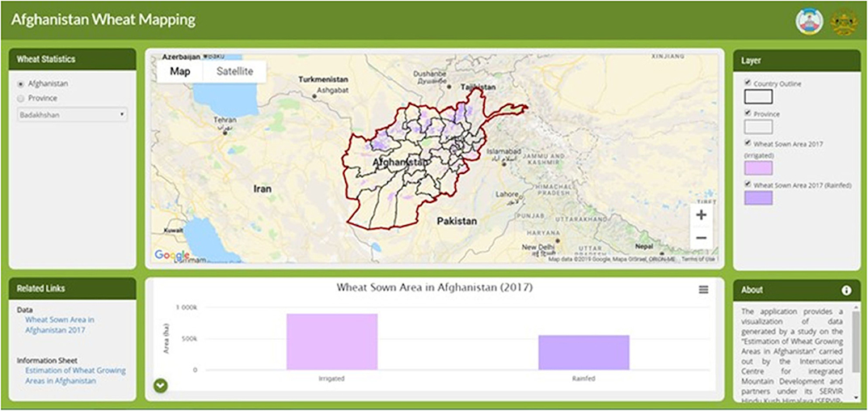Click the Irrigated bar in chart

(x=332, y=341)
